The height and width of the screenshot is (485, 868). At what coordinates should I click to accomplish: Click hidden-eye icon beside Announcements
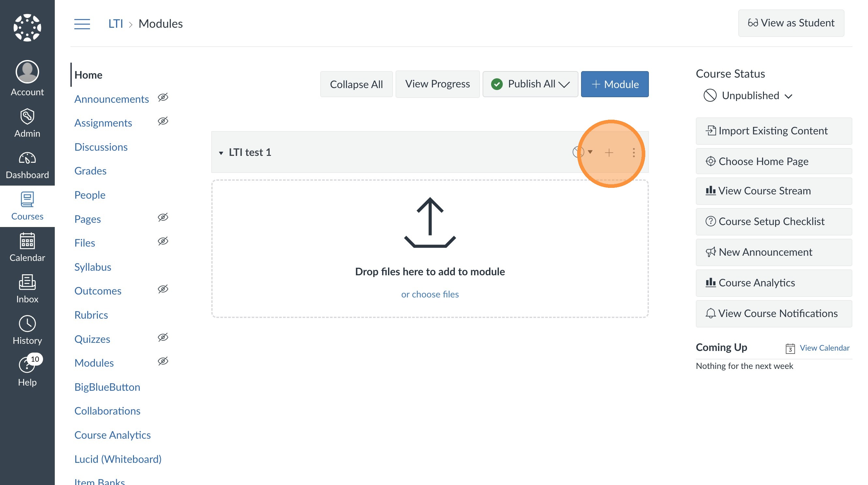[x=163, y=98]
